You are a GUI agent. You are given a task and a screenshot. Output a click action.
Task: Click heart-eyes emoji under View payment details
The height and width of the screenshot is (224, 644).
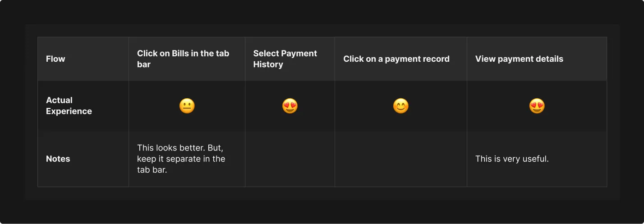click(537, 106)
